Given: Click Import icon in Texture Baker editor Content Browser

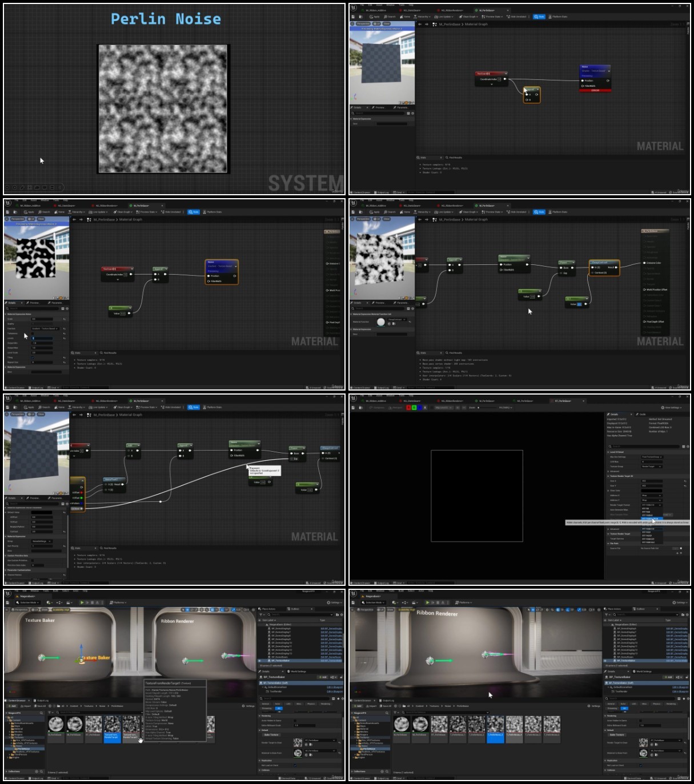Looking at the screenshot, I should tap(26, 706).
